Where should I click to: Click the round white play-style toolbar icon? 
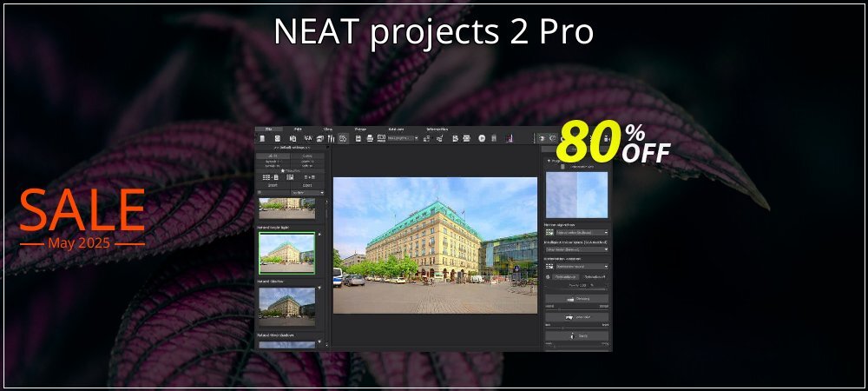pos(482,138)
